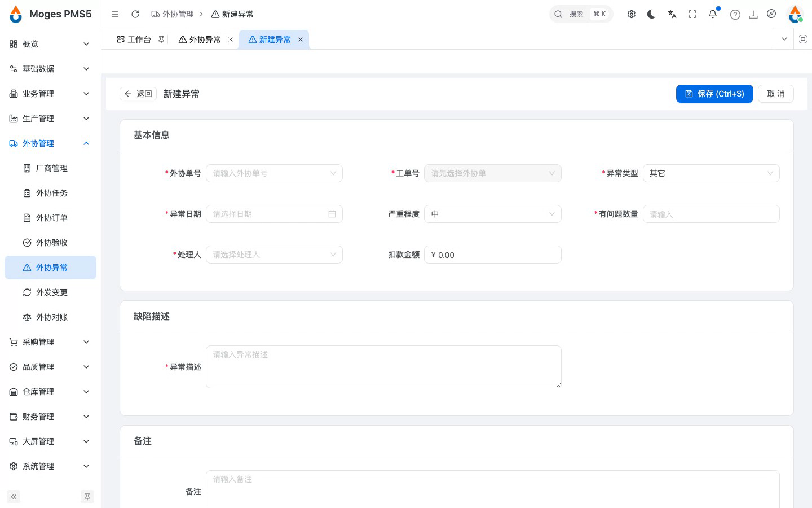The image size is (812, 508).
Task: Click the 扣款金额 input field
Action: [x=493, y=255]
